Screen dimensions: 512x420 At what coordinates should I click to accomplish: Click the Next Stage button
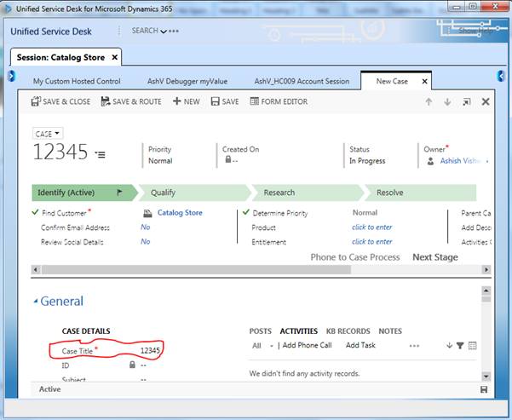click(435, 257)
